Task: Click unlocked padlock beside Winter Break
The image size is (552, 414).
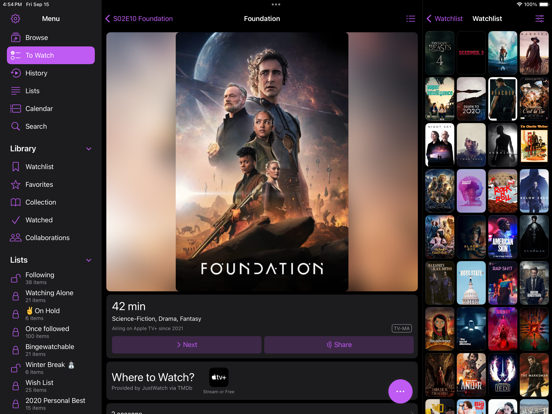Action: coord(15,368)
